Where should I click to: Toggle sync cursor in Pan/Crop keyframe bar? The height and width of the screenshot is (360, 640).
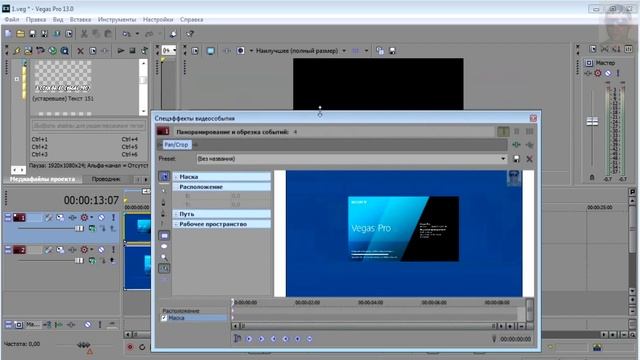(237, 338)
